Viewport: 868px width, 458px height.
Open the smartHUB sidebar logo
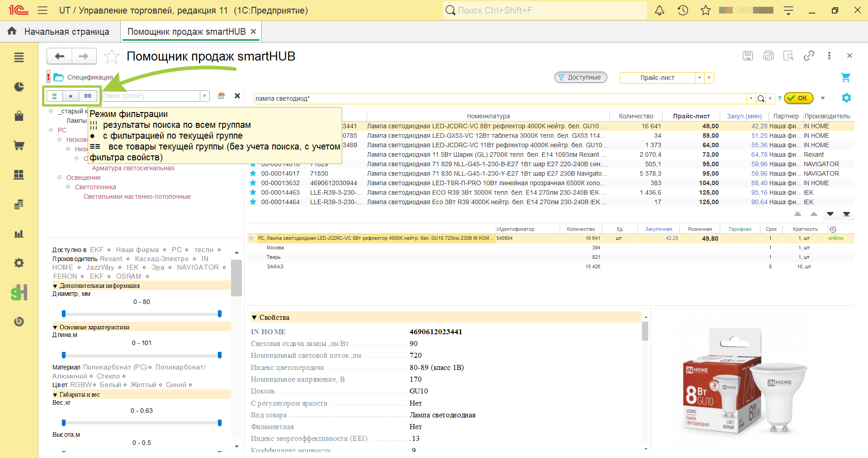point(19,293)
